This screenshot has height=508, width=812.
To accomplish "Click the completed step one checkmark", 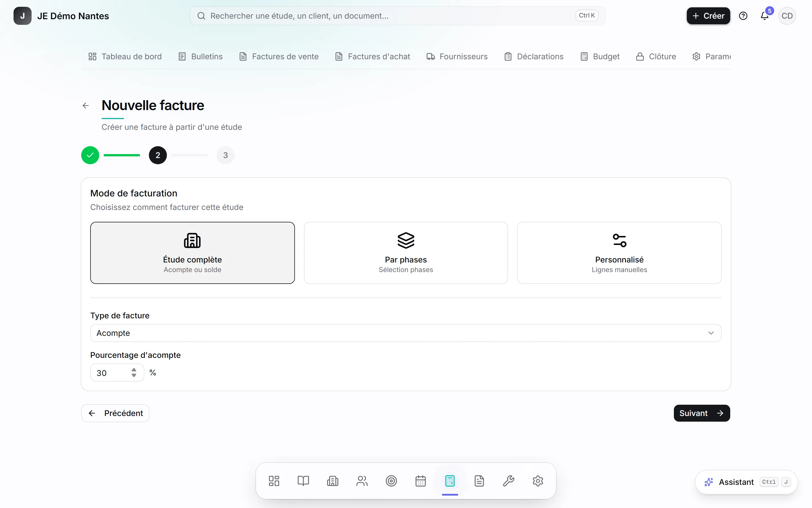I will pyautogui.click(x=90, y=155).
